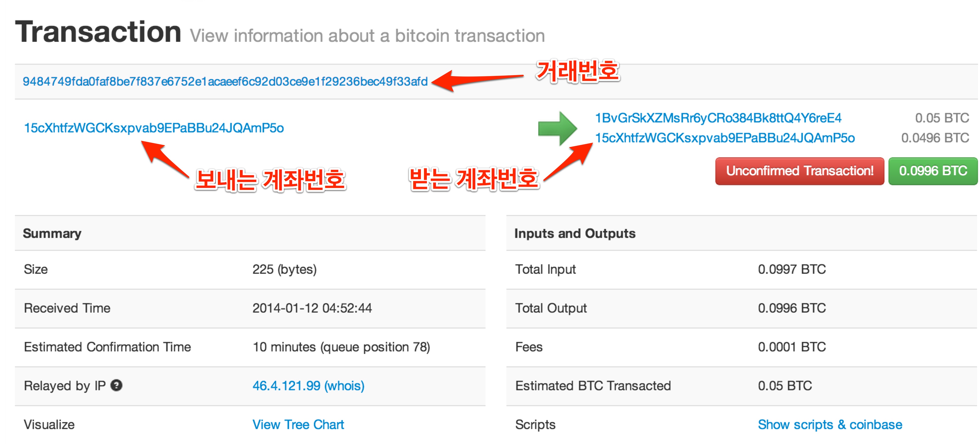Click the Summary section header

point(52,233)
